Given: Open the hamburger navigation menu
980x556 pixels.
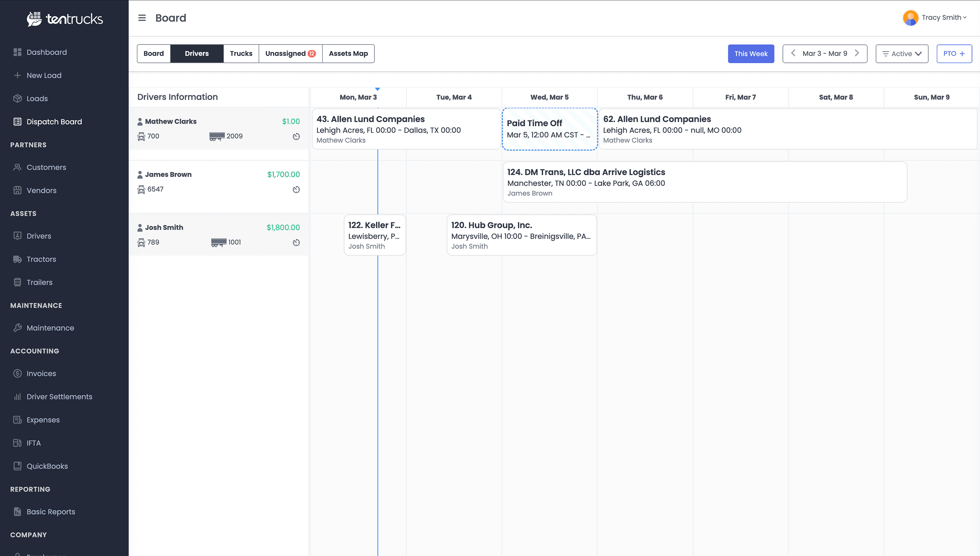Looking at the screenshot, I should [x=142, y=18].
